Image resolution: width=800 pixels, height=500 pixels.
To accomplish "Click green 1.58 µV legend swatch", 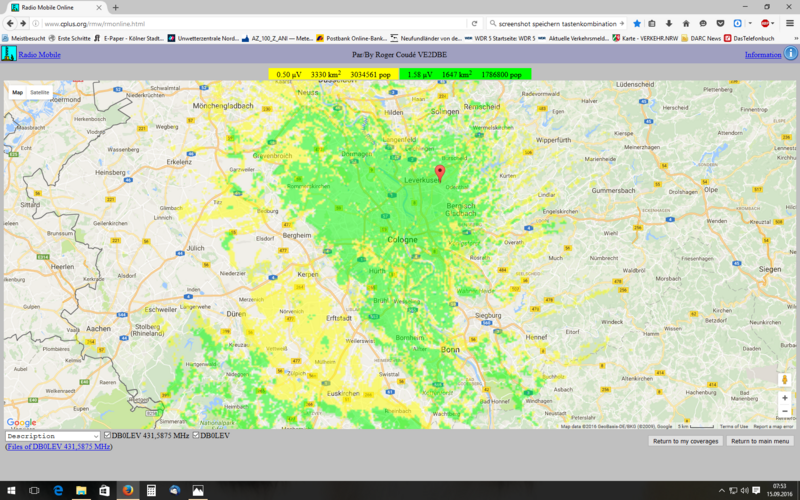I will pos(465,74).
